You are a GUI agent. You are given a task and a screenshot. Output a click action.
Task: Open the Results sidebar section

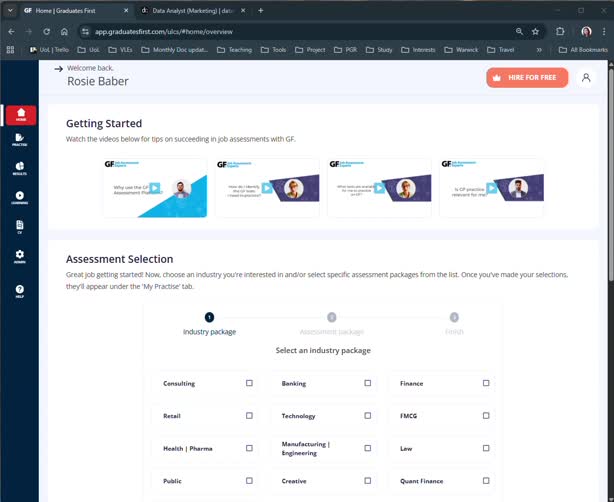[20, 168]
